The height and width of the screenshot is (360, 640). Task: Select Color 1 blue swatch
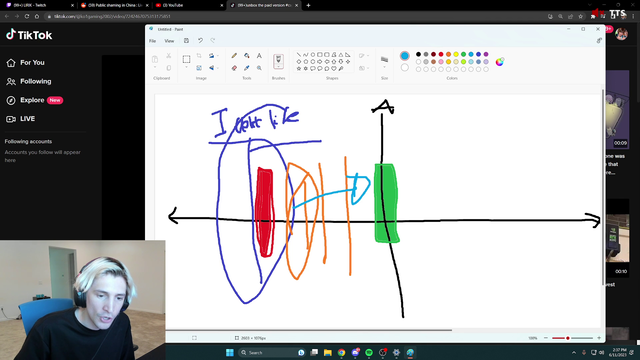[404, 56]
